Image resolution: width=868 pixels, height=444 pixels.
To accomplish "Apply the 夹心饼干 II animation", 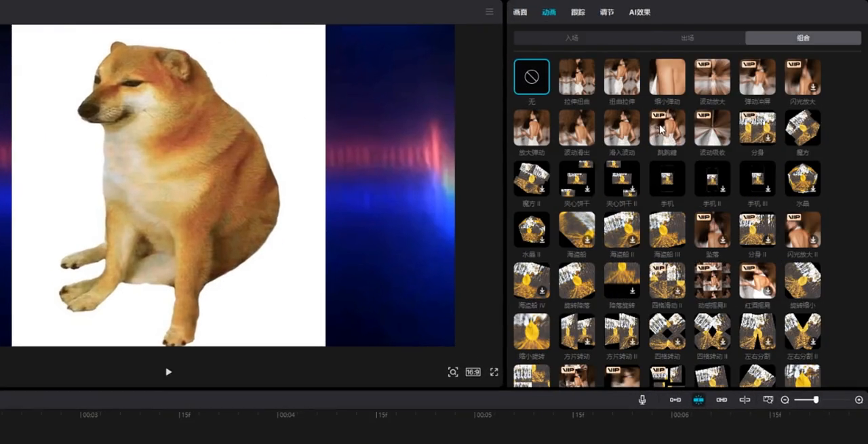I will click(622, 178).
